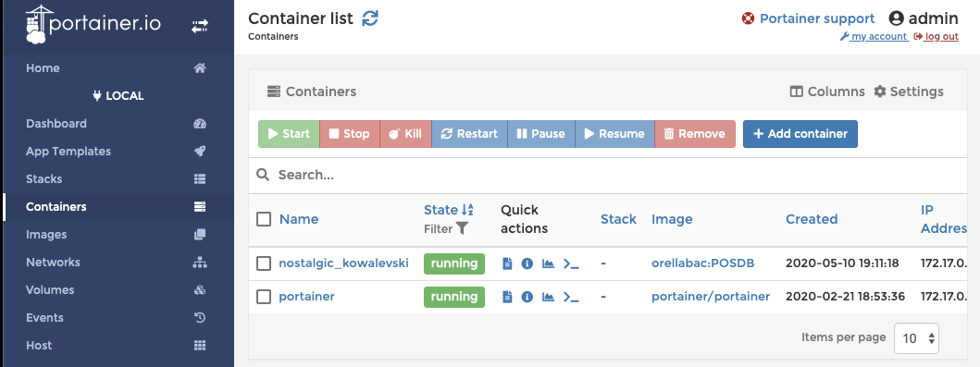Click the Resume button
The height and width of the screenshot is (367, 980).
[615, 134]
